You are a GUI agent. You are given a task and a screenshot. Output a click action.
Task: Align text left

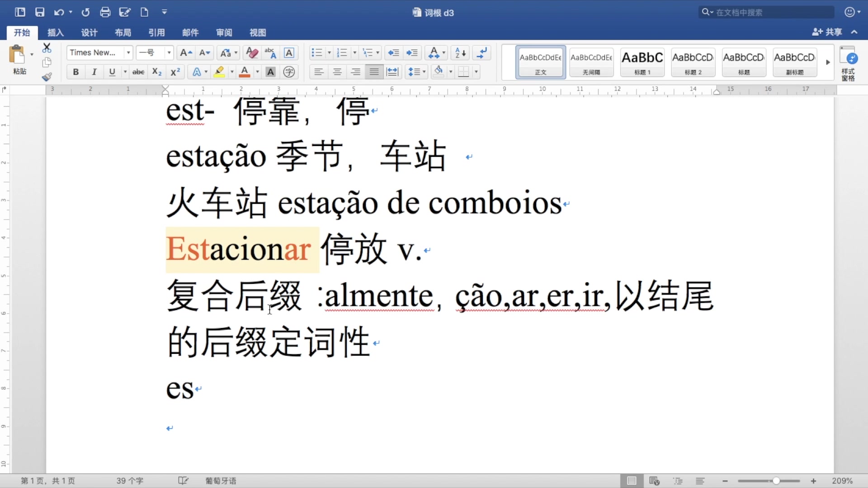(x=319, y=72)
